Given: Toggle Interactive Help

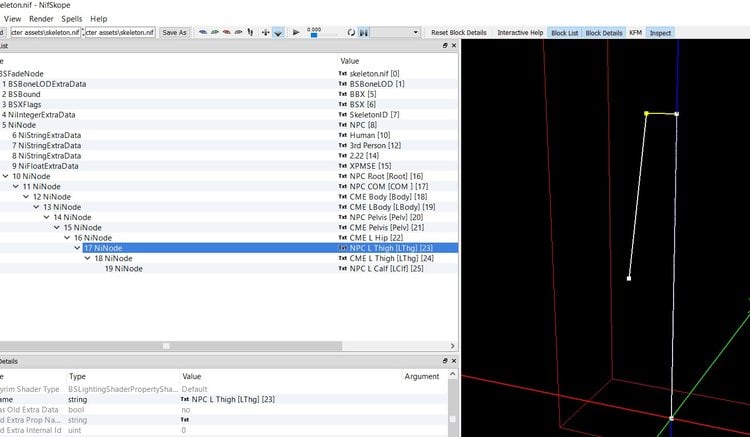Looking at the screenshot, I should (520, 33).
